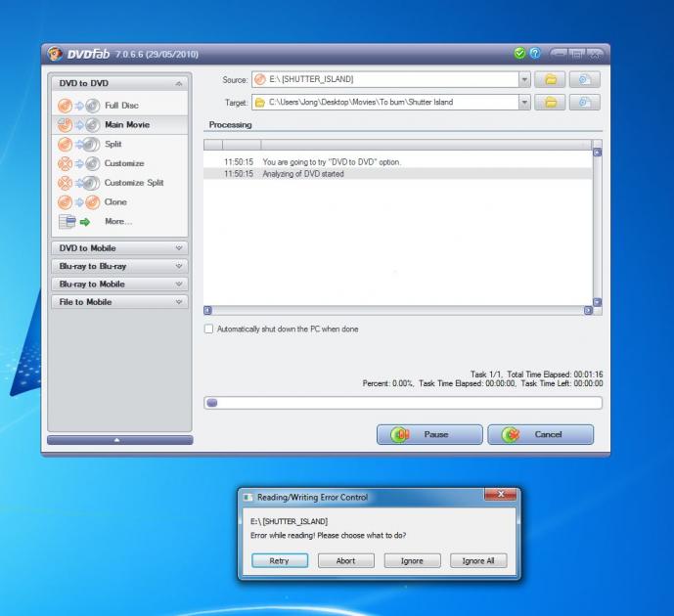Image resolution: width=674 pixels, height=616 pixels.
Task: Click the Full Disc disc icons
Action: pos(78,106)
